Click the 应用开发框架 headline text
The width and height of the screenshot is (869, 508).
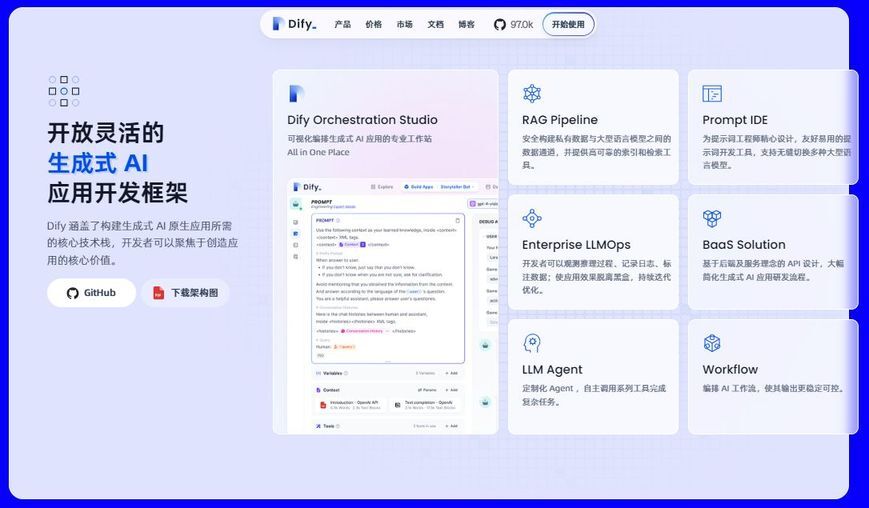pyautogui.click(x=117, y=193)
